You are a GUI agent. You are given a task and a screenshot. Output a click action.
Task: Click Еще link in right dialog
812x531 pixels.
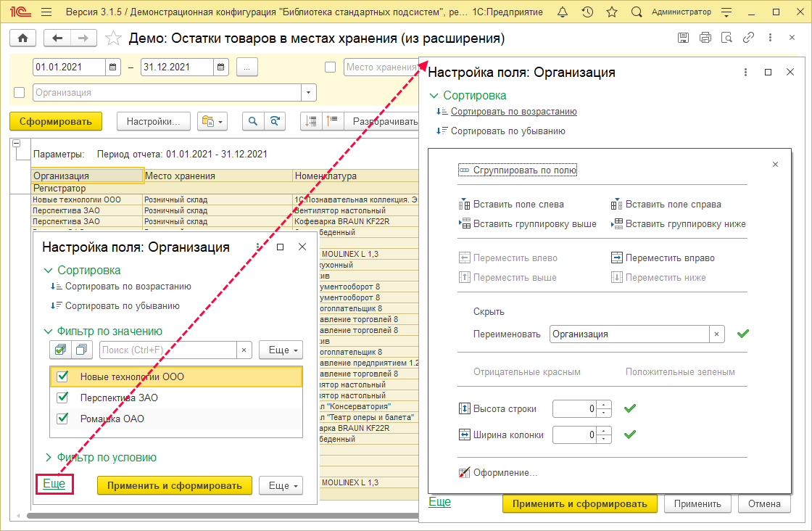pos(439,502)
